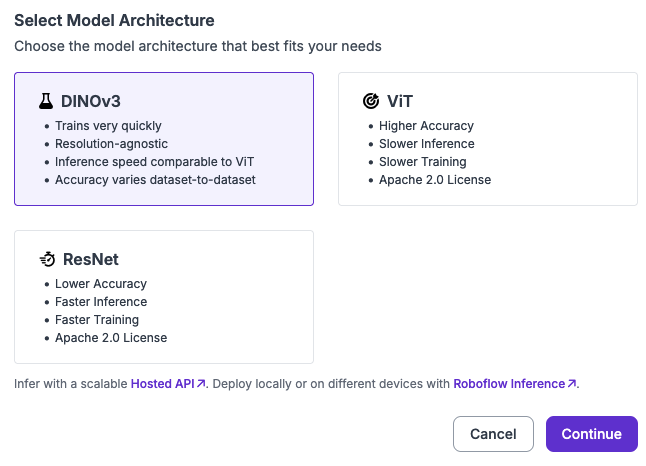Viewport: 646px width, 466px height.
Task: Click the target icon beside ViT
Action: click(370, 101)
